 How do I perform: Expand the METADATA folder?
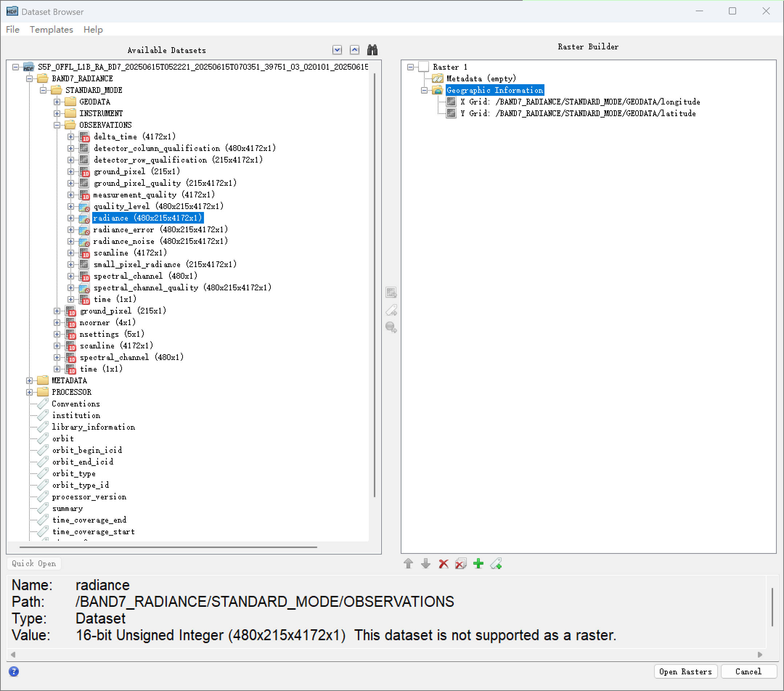29,380
